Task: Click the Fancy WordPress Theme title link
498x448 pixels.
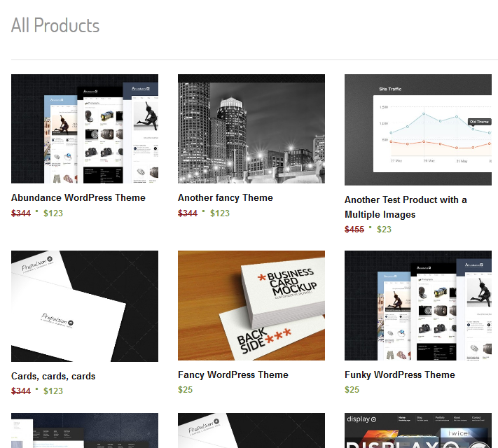Action: pyautogui.click(x=233, y=375)
